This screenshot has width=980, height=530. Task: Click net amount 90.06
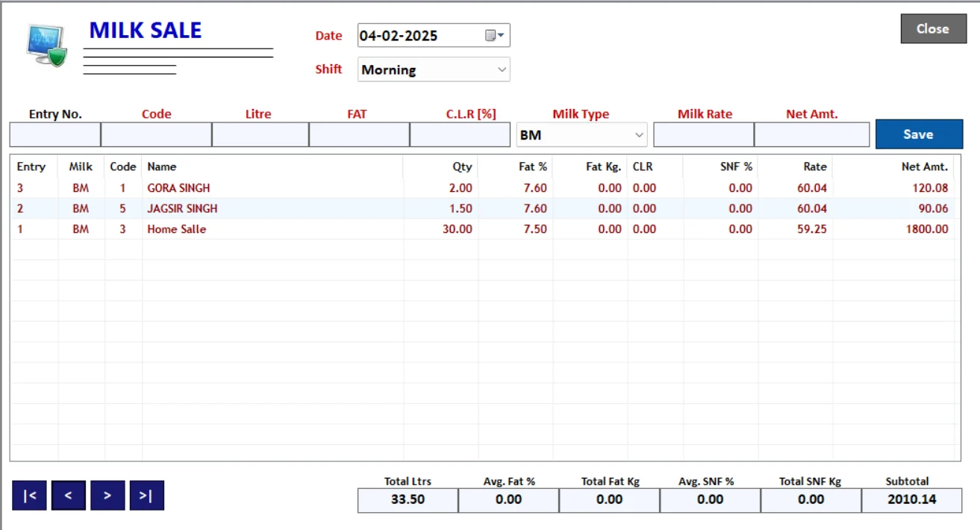pyautogui.click(x=933, y=208)
